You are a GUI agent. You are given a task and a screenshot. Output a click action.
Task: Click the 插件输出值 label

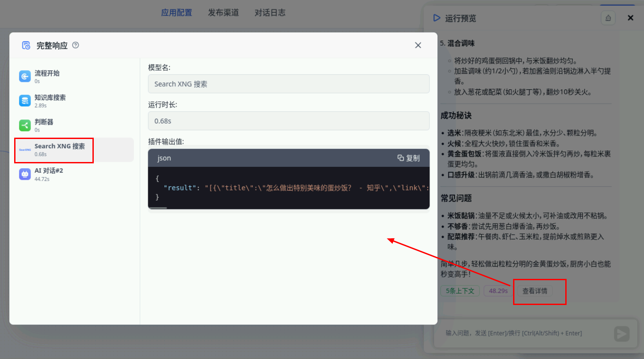[166, 142]
